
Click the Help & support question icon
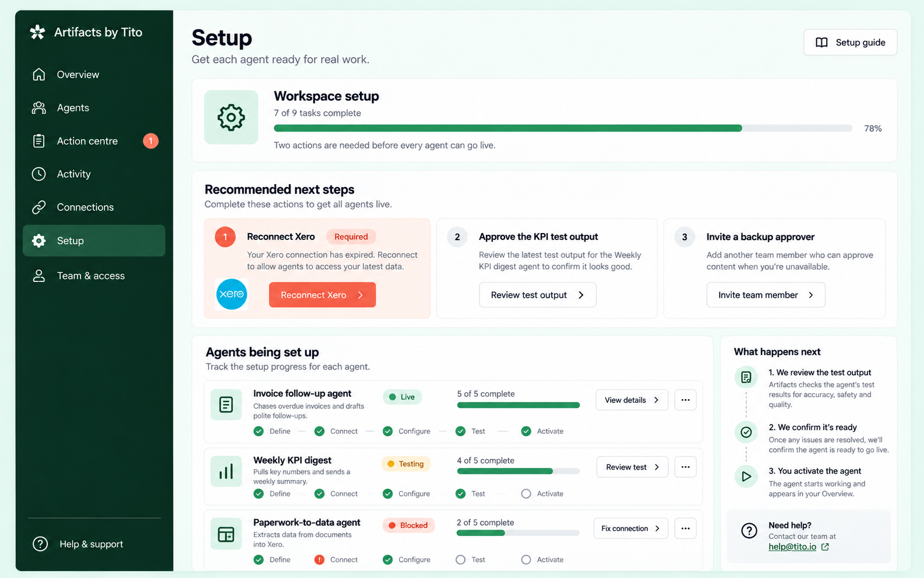tap(40, 544)
